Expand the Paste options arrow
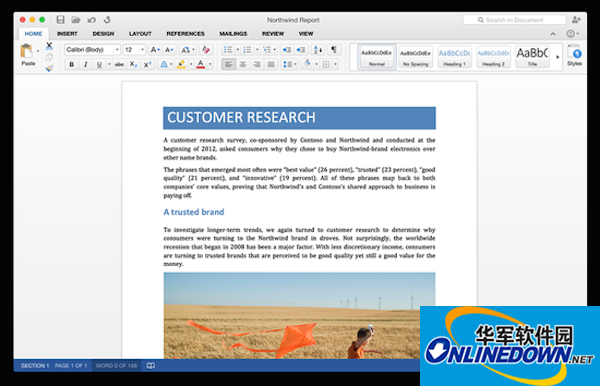This screenshot has width=600, height=386. [38, 51]
